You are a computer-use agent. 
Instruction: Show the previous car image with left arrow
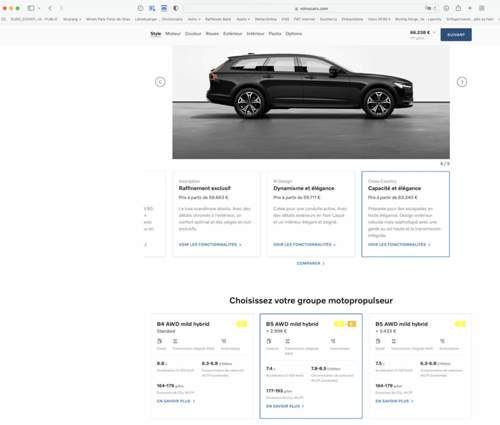point(160,82)
